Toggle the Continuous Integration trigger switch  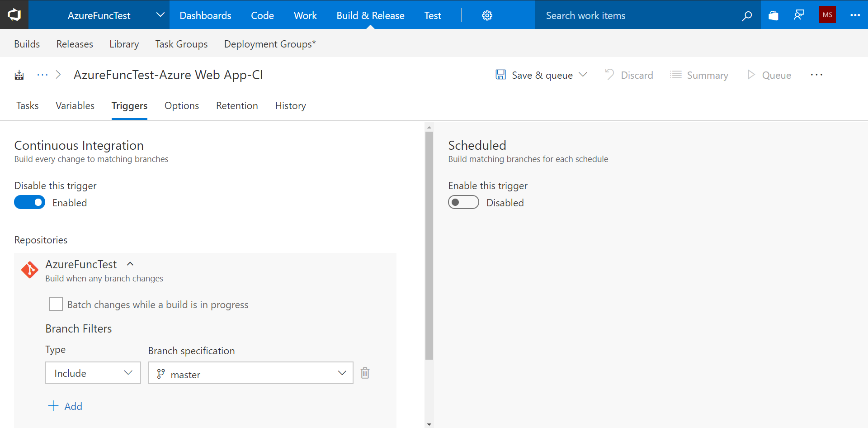point(30,202)
